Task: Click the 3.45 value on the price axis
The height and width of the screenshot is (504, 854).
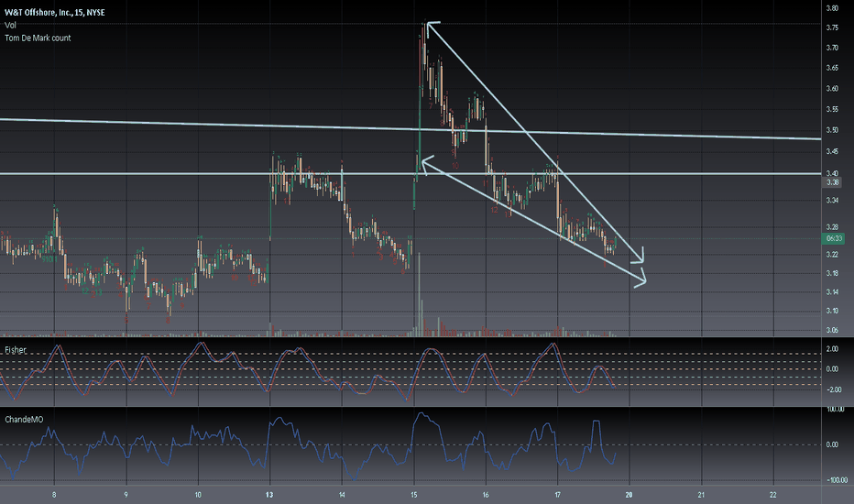Action: pos(832,151)
